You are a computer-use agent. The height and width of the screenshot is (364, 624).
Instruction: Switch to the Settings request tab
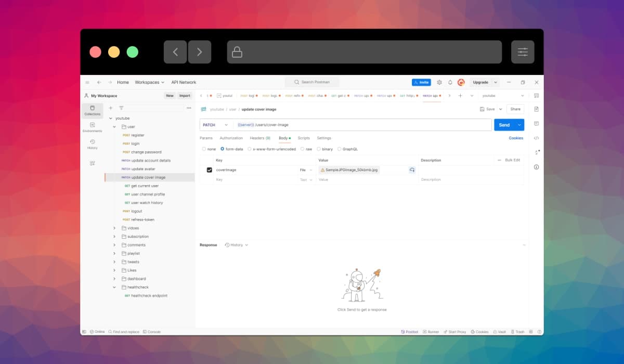pos(324,138)
